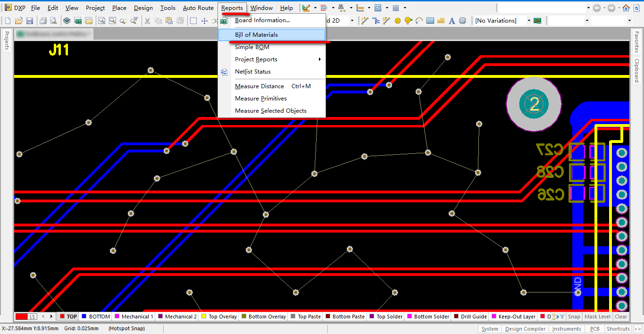The width and height of the screenshot is (644, 334).
Task: Select the Cut scissors icon
Action: point(147,21)
